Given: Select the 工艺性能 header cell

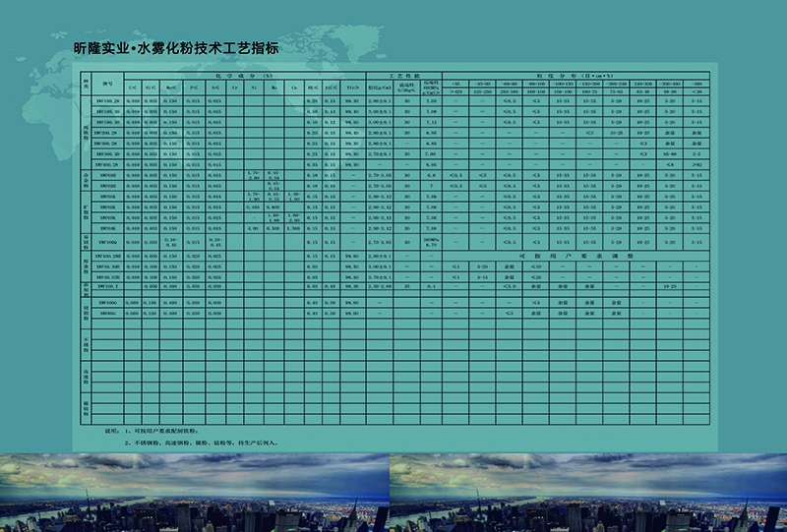Looking at the screenshot, I should (x=403, y=76).
